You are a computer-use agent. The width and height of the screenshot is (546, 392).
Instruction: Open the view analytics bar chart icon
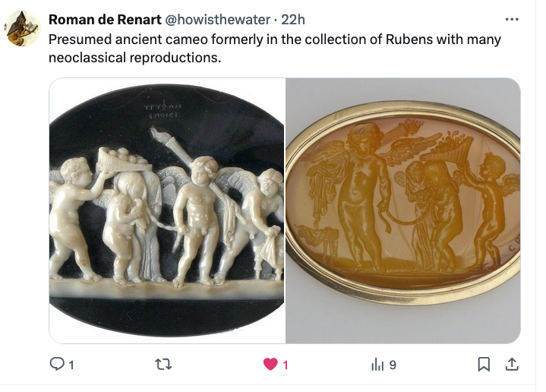377,365
